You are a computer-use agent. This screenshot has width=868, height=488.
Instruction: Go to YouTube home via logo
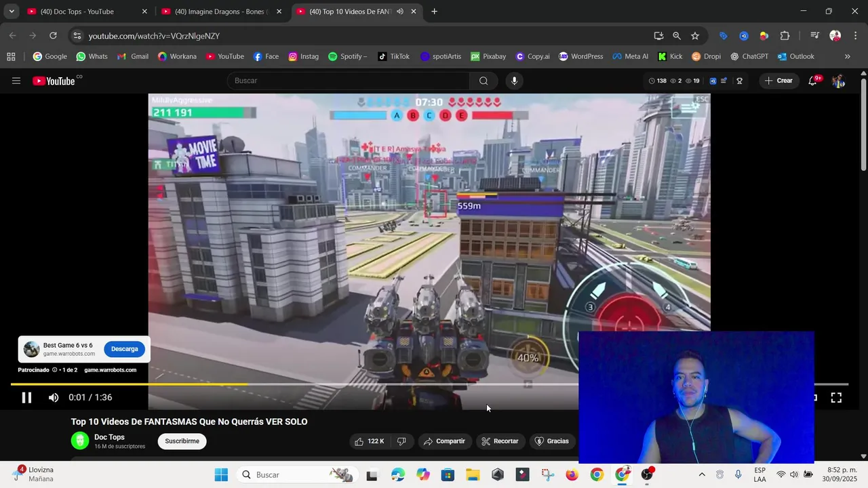coord(54,81)
